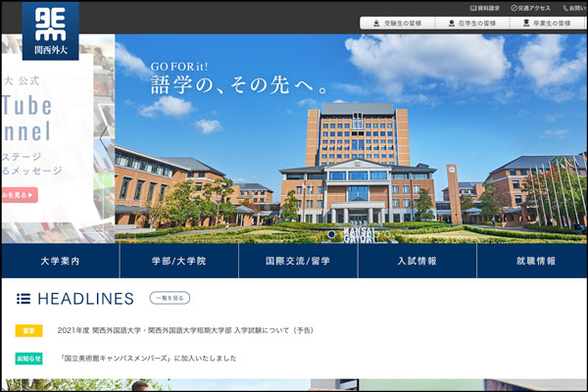Expand the 国際交流/留学 navigation menu
Viewport: 588px width, 392px height.
click(297, 261)
